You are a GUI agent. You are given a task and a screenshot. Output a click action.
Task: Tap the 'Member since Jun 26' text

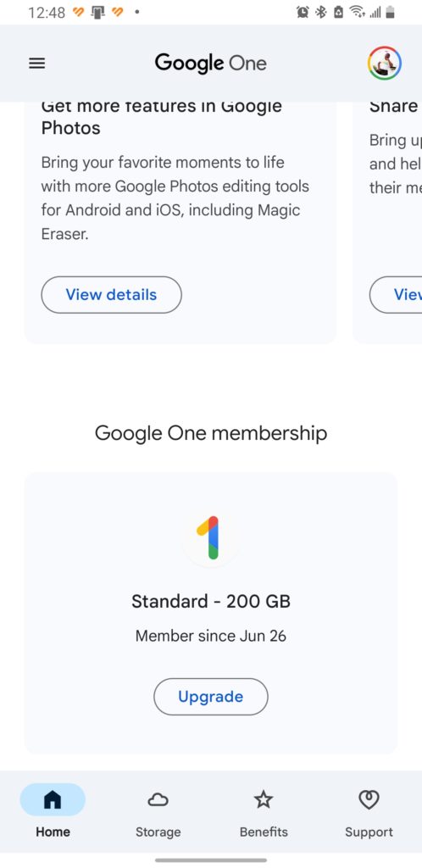[x=211, y=636]
